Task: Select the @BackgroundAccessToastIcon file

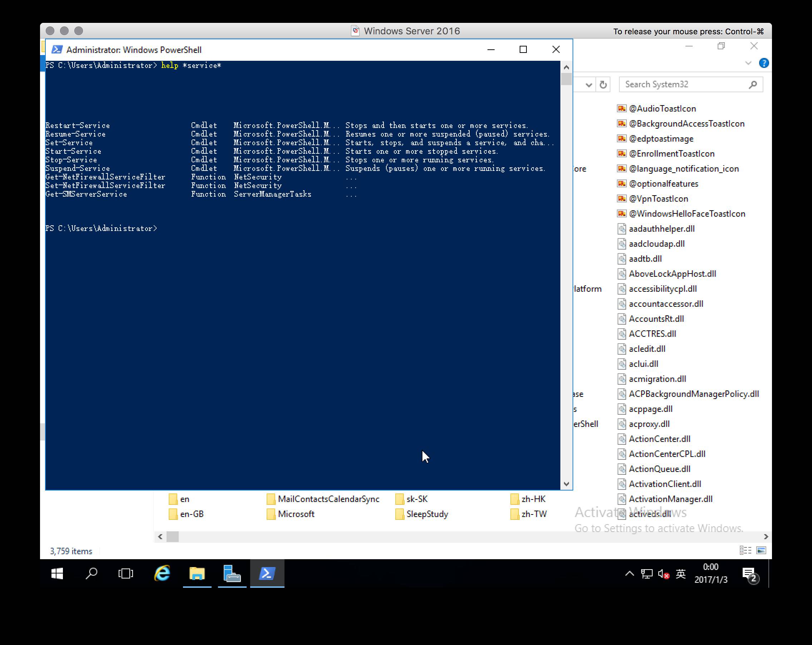Action: pyautogui.click(x=681, y=124)
